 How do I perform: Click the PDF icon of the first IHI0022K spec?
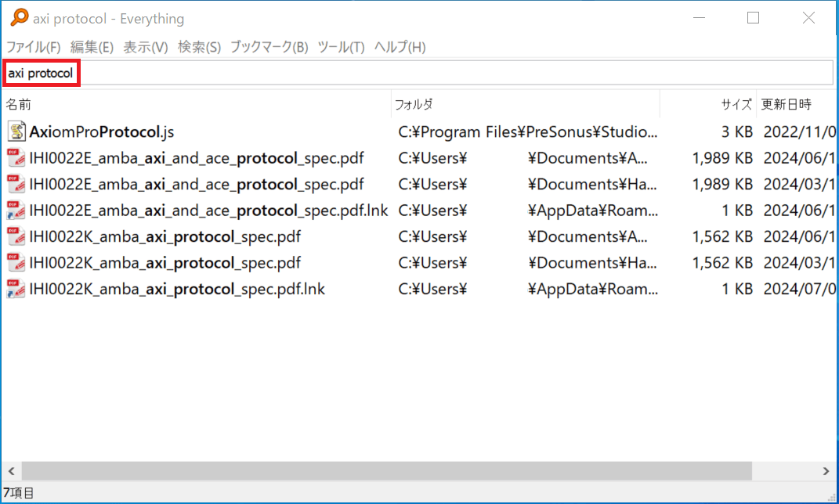pyautogui.click(x=16, y=236)
